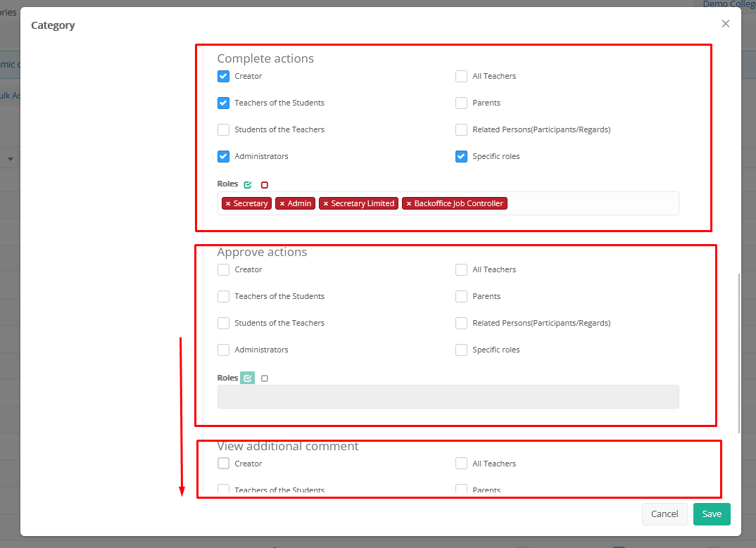The height and width of the screenshot is (548, 756).
Task: Close the Category dialog with X
Action: [x=726, y=24]
